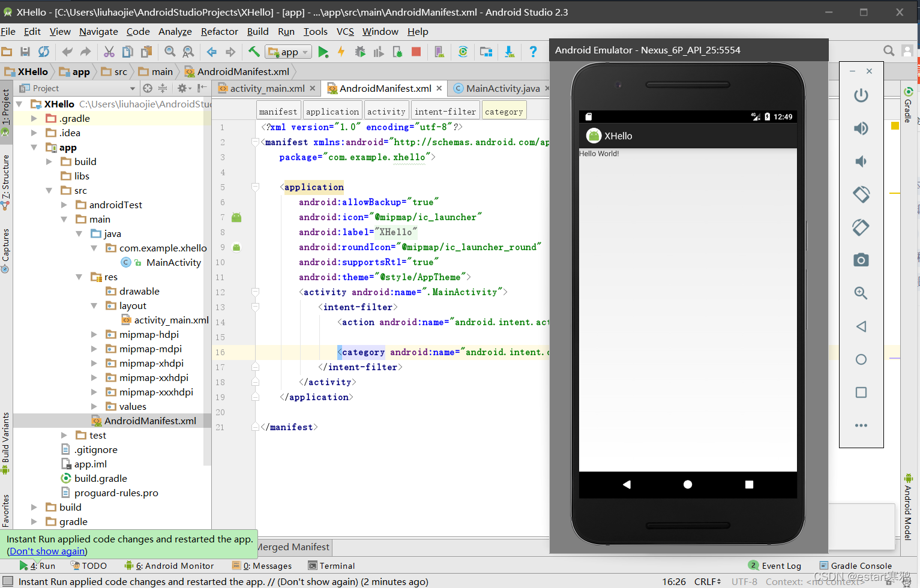The width and height of the screenshot is (920, 588).
Task: Navigate back with the left arrow icon
Action: [212, 52]
